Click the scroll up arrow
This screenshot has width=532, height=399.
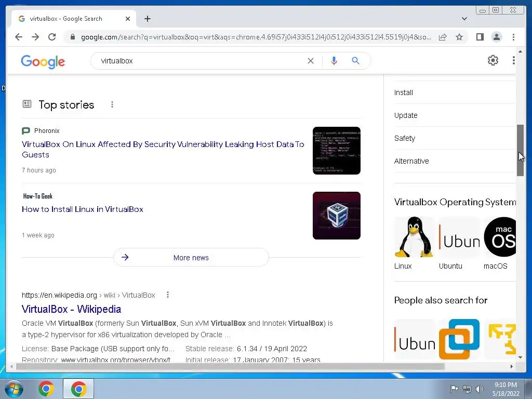pos(520,51)
